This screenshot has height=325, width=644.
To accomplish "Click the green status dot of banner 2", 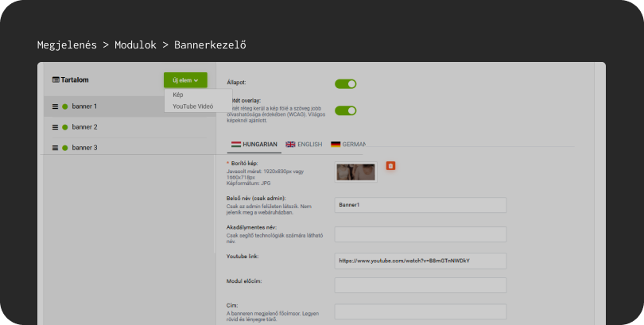I will click(x=65, y=127).
